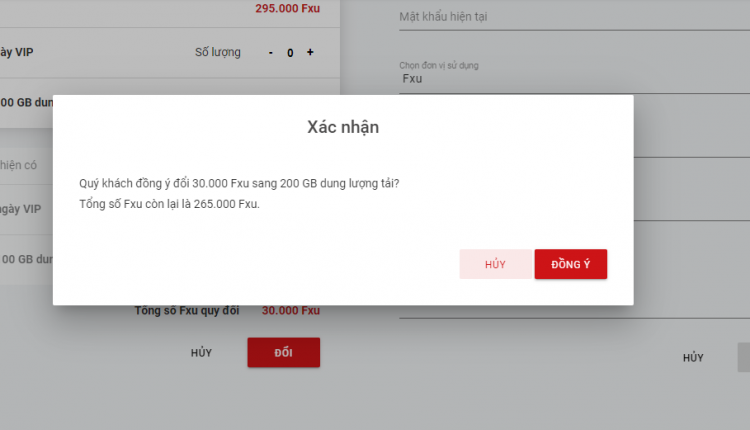
Task: Cancel the dialog with HỦY button
Action: (x=496, y=264)
